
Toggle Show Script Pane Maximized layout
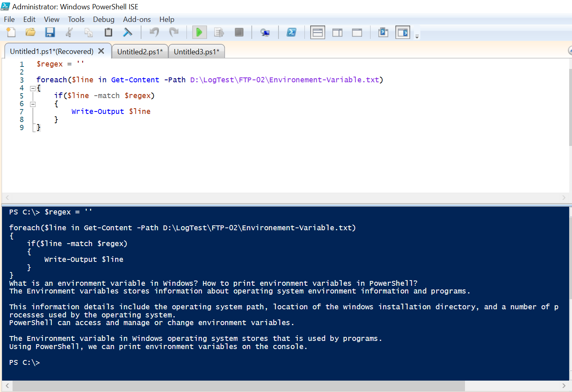pos(357,32)
